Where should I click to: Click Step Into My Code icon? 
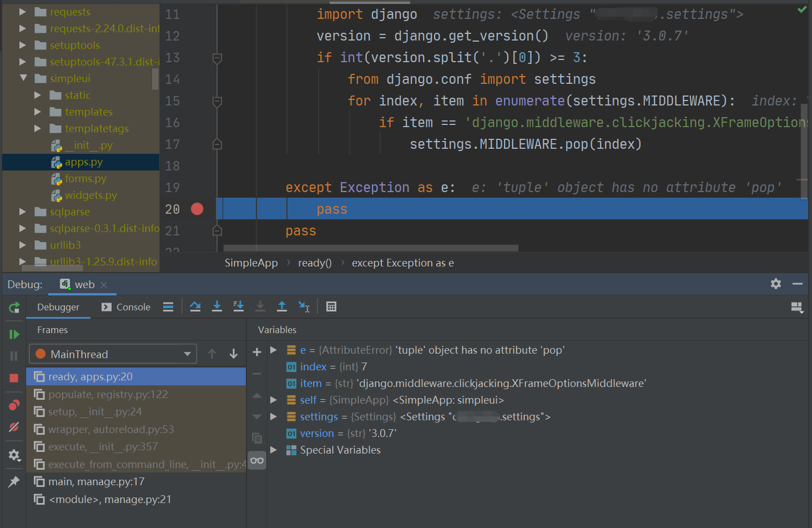(239, 306)
